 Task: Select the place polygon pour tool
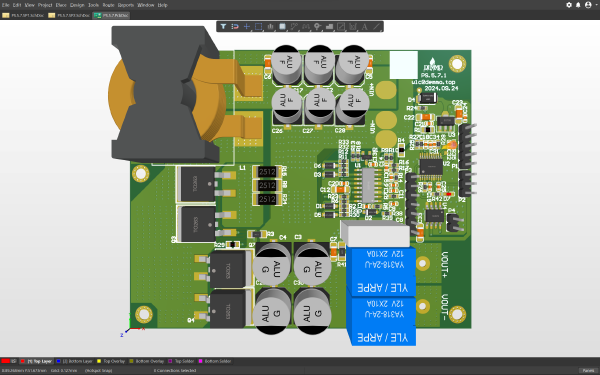329,26
